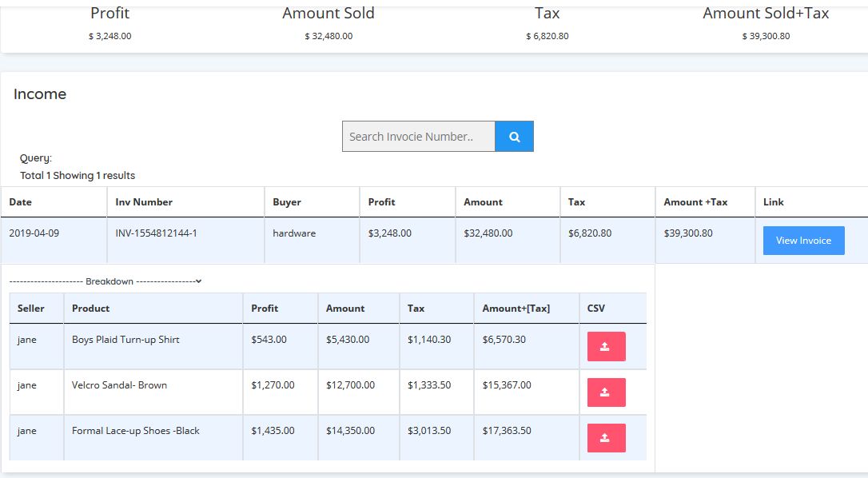Click the Buyer column header
Screen dimensions: 868x478
click(287, 202)
